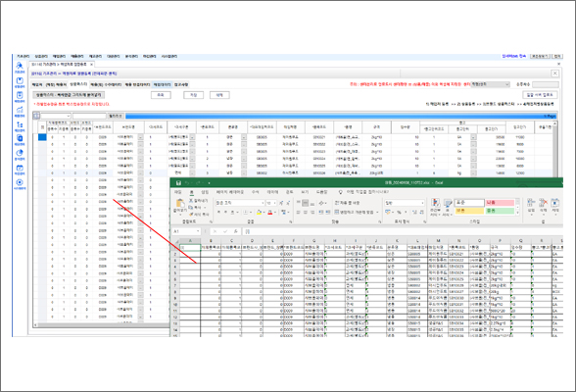Click the Paste clipboard icon in Excel ribbon
This screenshot has width=576, height=392.
(180, 204)
